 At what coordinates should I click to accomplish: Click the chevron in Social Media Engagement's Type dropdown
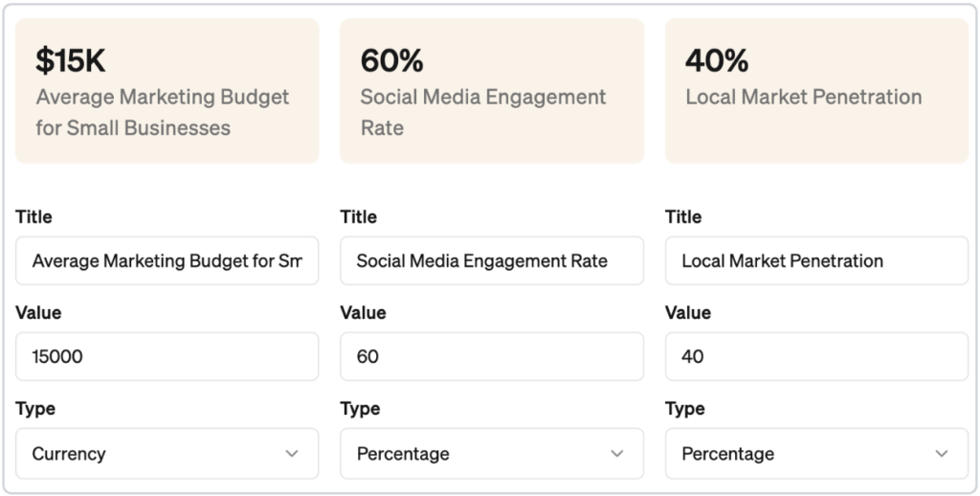pos(617,454)
